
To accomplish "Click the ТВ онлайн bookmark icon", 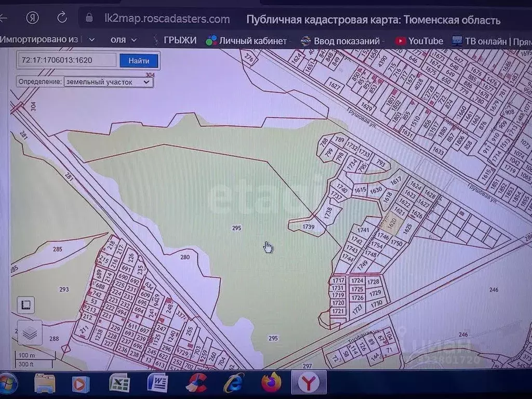I will click(457, 40).
